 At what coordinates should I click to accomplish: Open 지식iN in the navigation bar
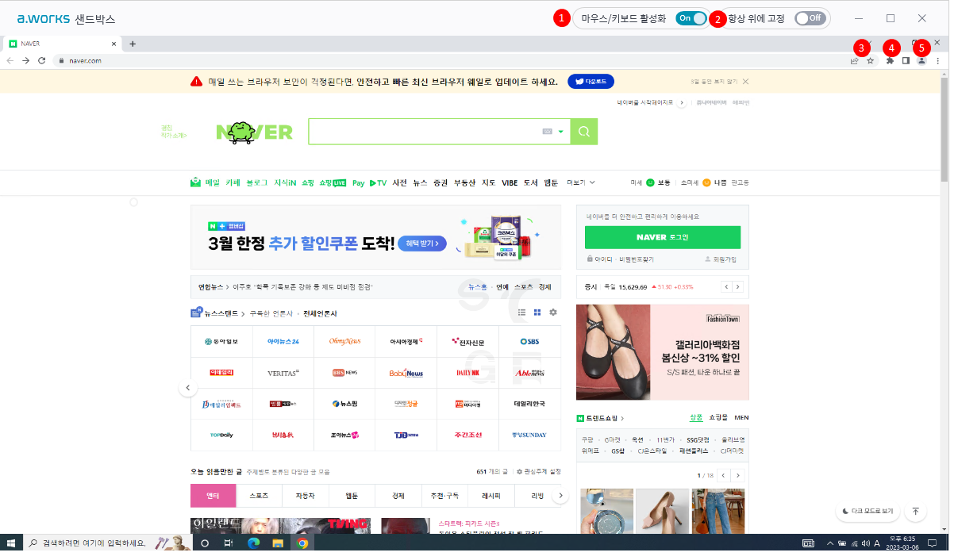point(285,182)
